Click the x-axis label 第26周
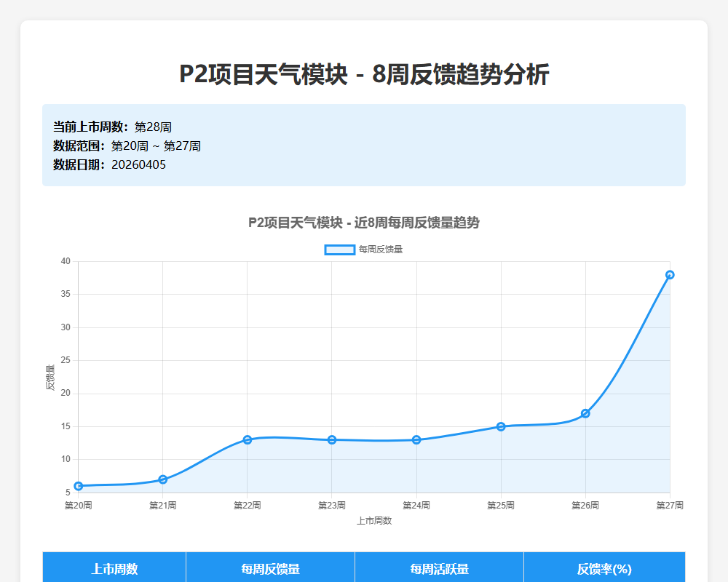728x582 pixels. [585, 506]
